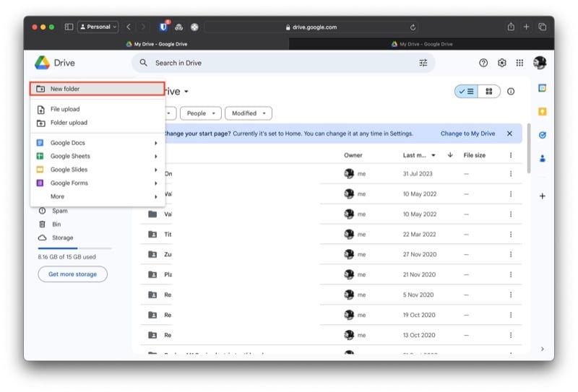Image resolution: width=578 pixels, height=392 pixels.
Task: Click the Bitwarden extension icon in Safari
Action: [x=164, y=27]
